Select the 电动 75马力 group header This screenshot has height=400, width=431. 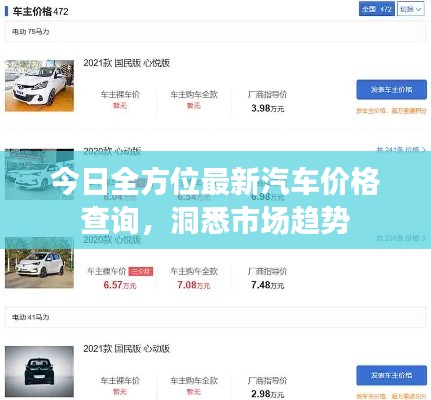click(216, 32)
